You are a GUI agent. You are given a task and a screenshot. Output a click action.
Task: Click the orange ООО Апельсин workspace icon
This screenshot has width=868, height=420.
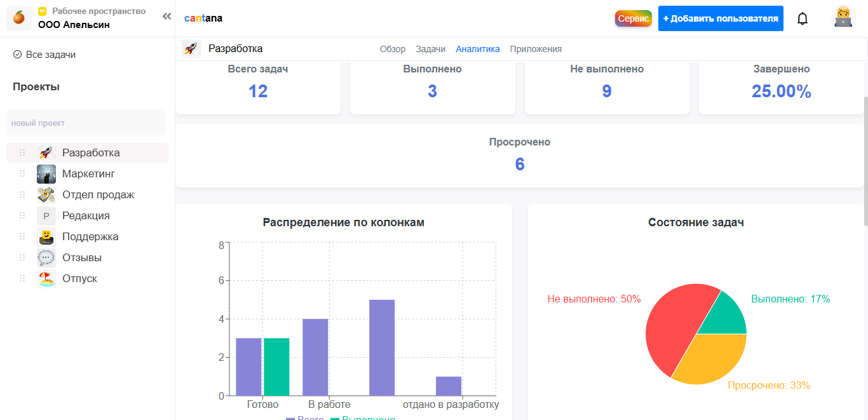(x=18, y=18)
